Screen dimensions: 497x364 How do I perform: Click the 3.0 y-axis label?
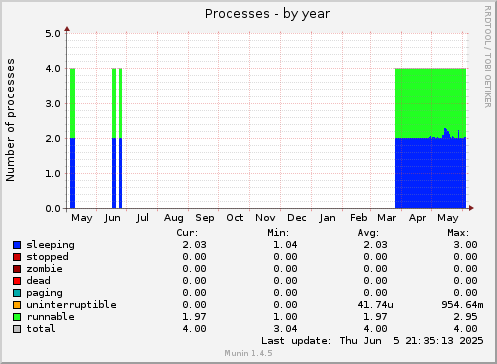coord(53,104)
